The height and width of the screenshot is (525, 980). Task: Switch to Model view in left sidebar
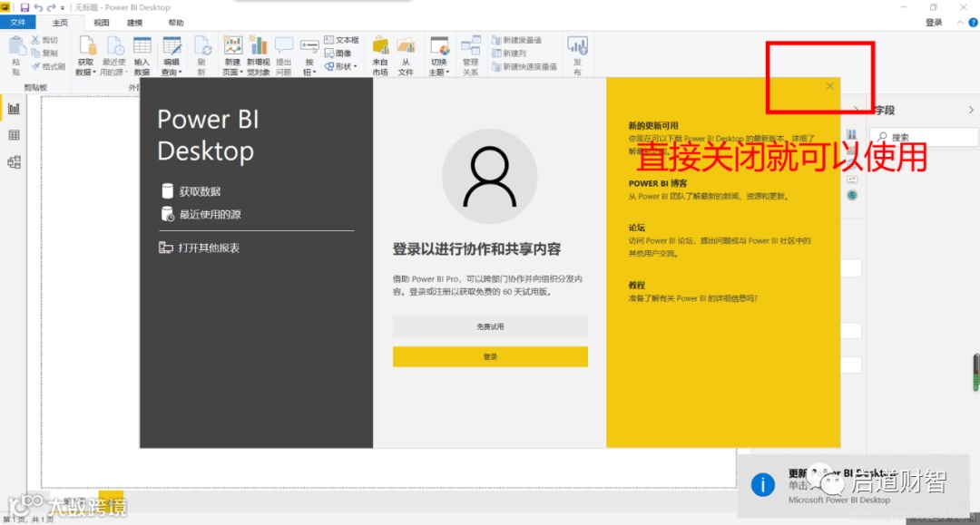click(x=14, y=162)
